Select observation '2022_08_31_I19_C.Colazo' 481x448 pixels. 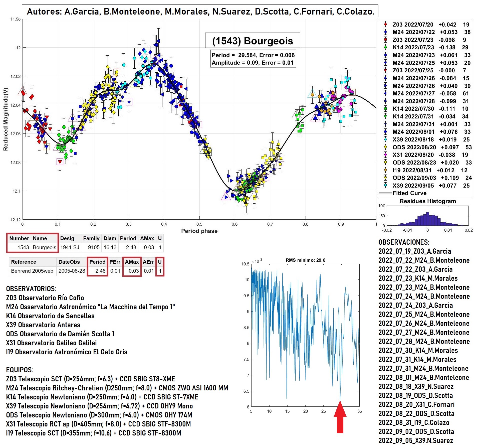pyautogui.click(x=414, y=422)
